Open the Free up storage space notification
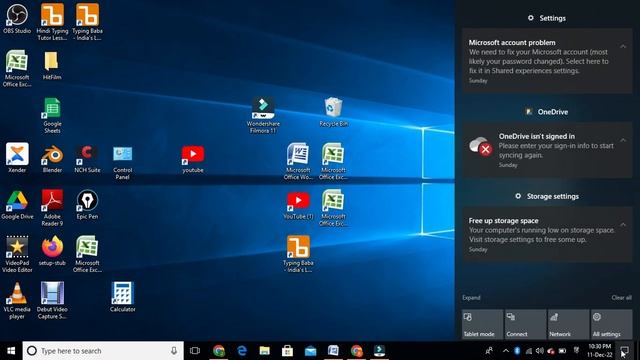The image size is (640, 360). (547, 234)
